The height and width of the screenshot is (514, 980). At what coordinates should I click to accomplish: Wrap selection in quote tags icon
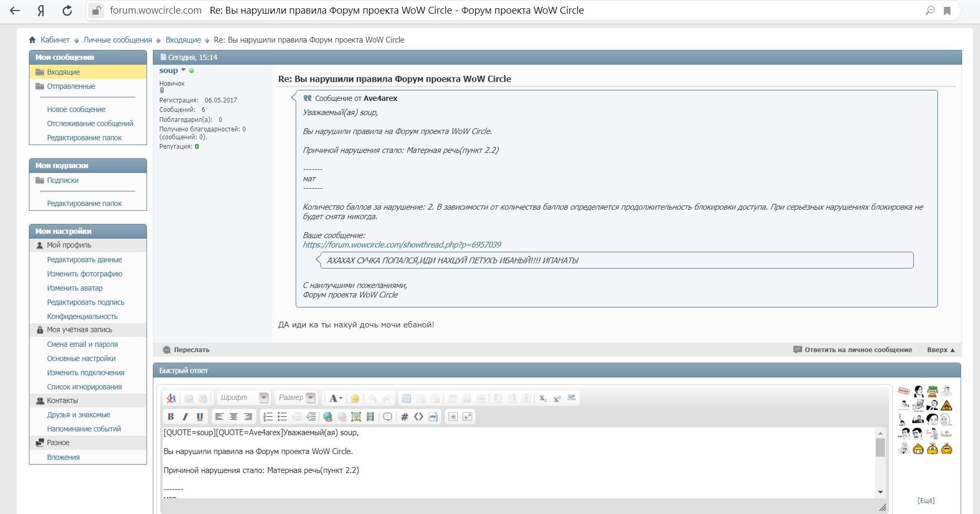[x=388, y=417]
